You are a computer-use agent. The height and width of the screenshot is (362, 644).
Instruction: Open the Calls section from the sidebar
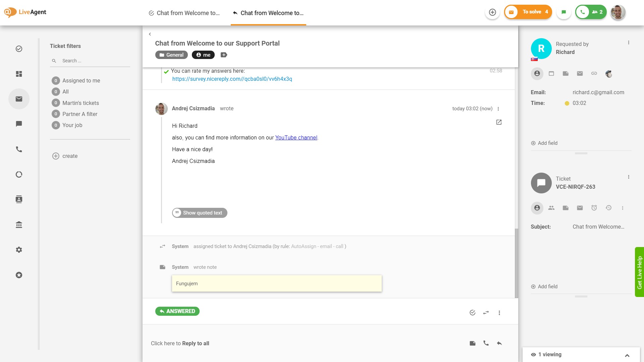19,149
